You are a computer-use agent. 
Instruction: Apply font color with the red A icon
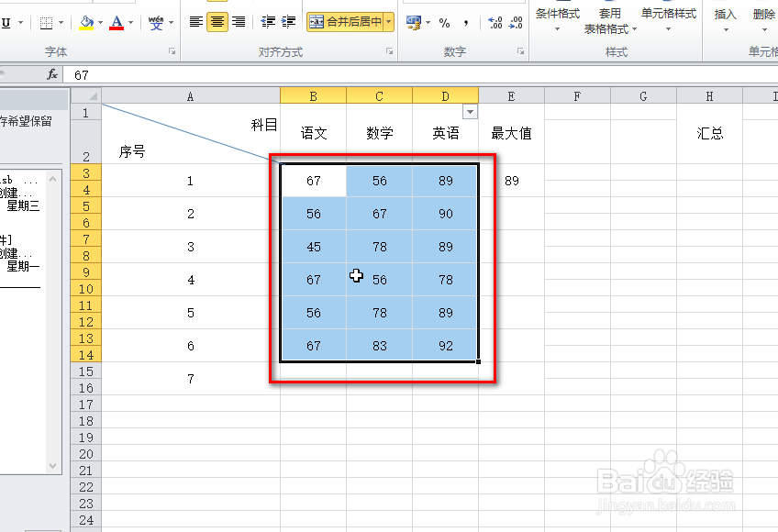117,23
